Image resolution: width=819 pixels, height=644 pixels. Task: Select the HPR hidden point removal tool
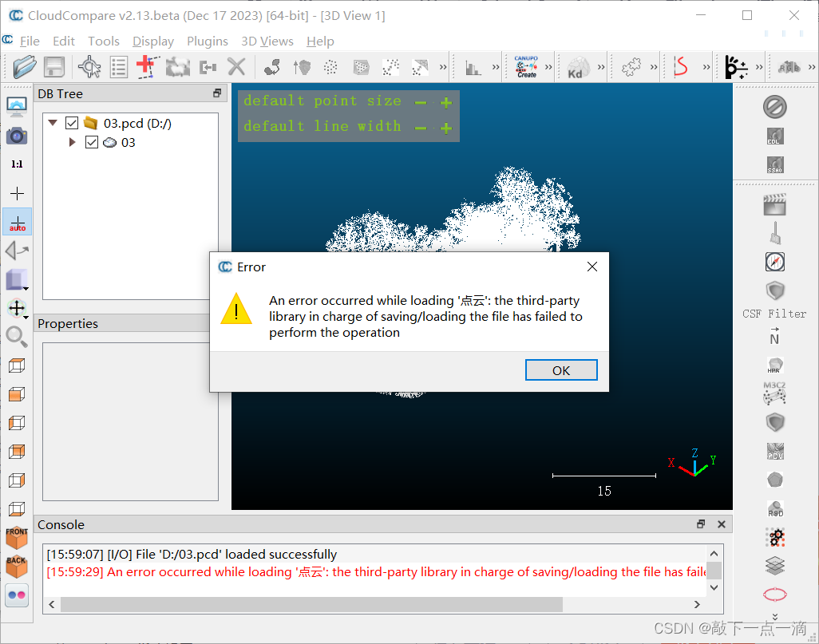point(774,365)
